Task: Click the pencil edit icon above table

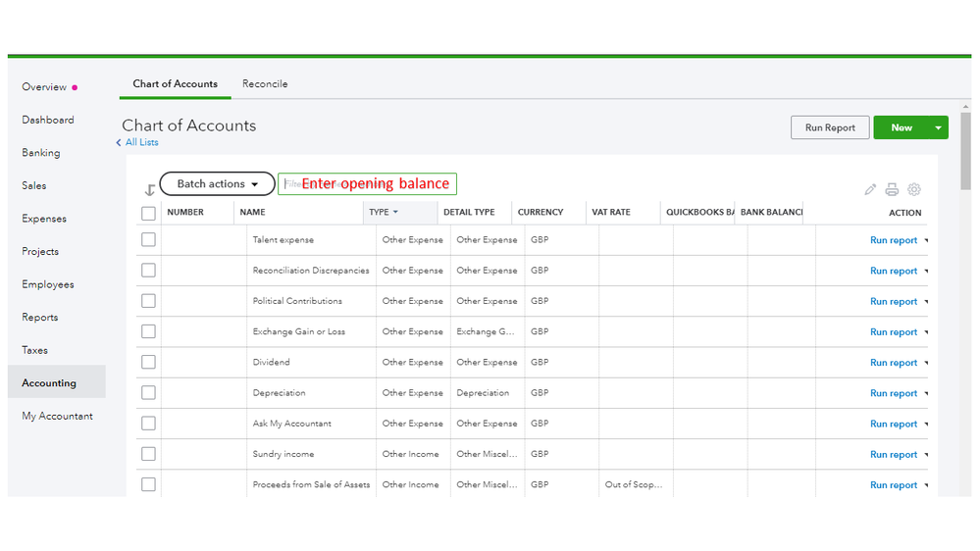Action: coord(870,189)
